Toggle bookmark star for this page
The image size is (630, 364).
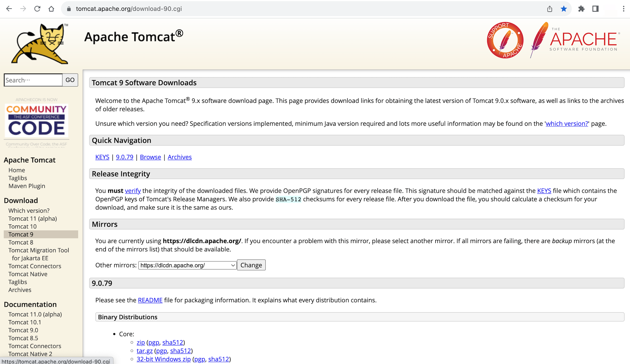pyautogui.click(x=564, y=9)
